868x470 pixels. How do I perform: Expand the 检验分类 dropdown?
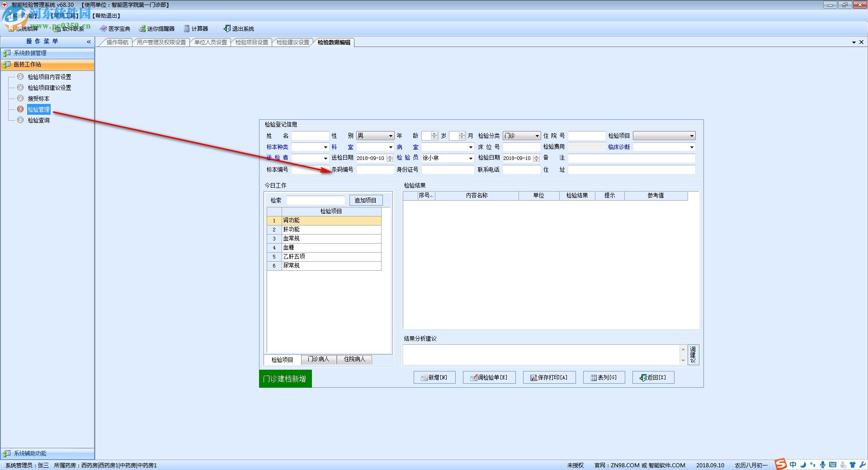pyautogui.click(x=537, y=136)
